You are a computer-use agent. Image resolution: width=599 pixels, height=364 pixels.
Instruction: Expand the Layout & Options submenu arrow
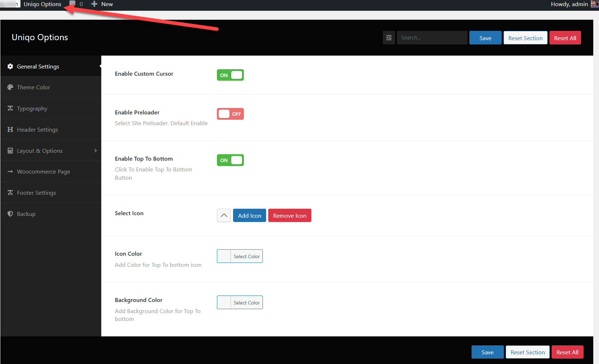tap(96, 151)
